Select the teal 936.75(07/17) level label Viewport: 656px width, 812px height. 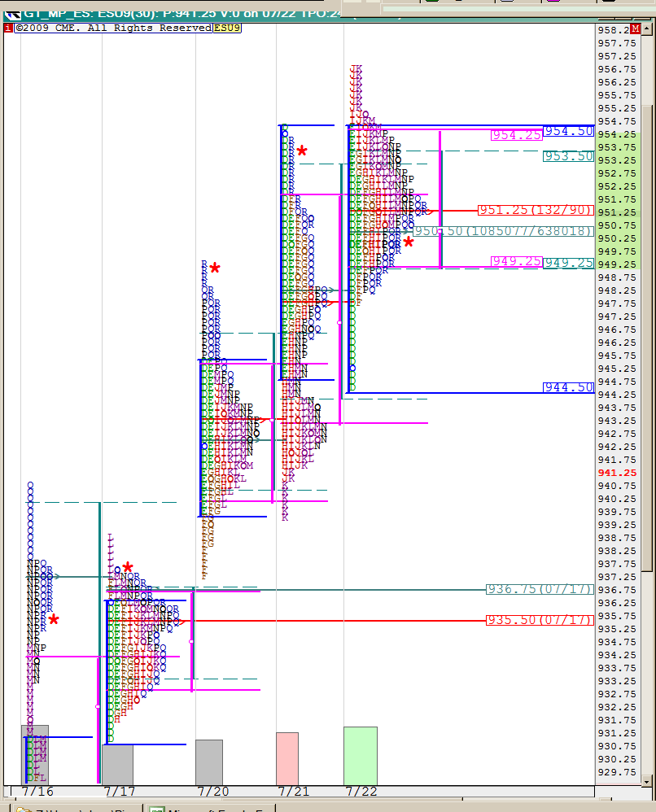[540, 589]
